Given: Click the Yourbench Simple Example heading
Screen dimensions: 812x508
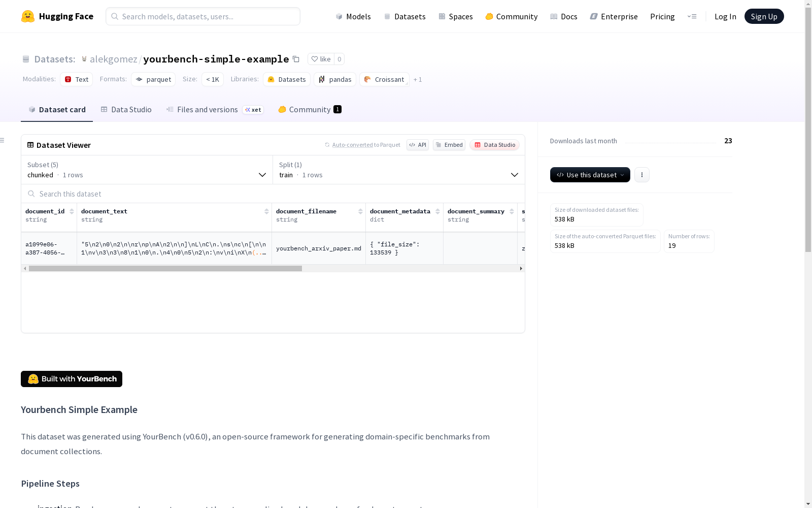Looking at the screenshot, I should [79, 409].
